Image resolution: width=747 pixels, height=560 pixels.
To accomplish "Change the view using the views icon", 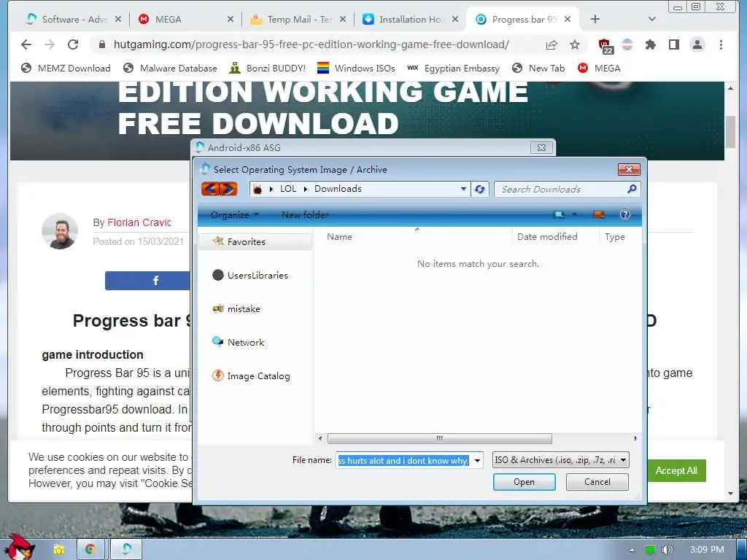I will click(558, 215).
